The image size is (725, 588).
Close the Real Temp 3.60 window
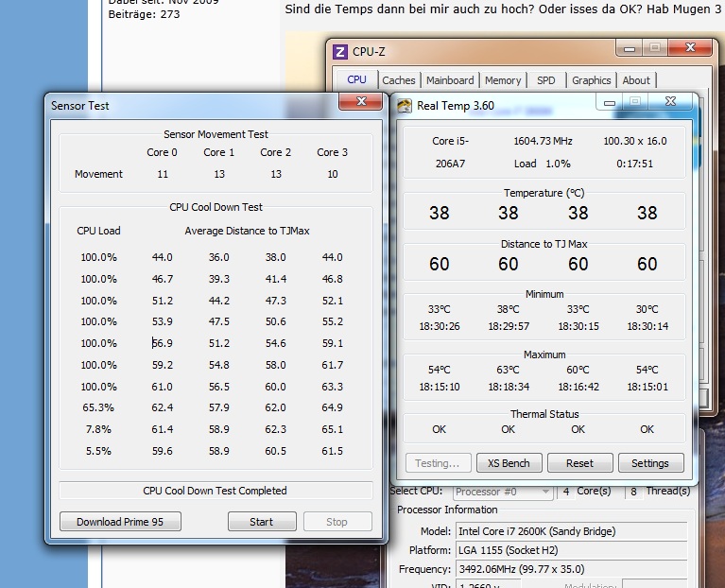(671, 101)
